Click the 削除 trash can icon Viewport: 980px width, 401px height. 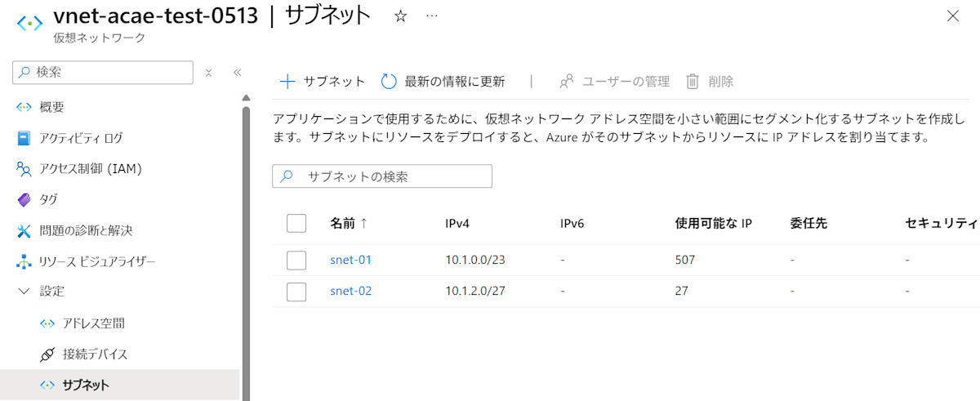(x=693, y=81)
